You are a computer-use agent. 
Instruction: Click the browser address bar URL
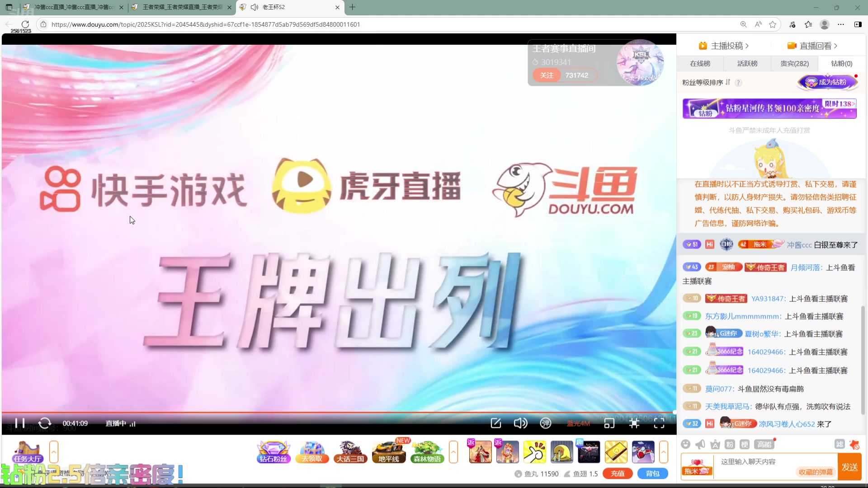click(x=206, y=24)
